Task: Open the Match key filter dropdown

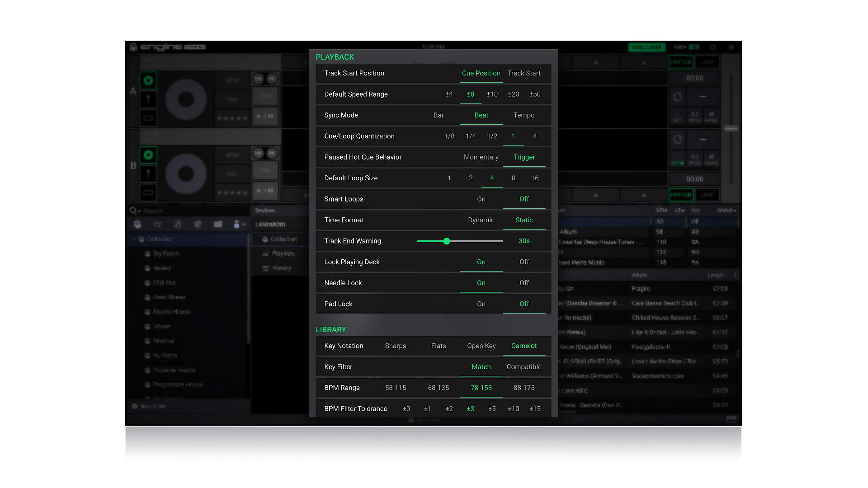Action: pos(726,211)
